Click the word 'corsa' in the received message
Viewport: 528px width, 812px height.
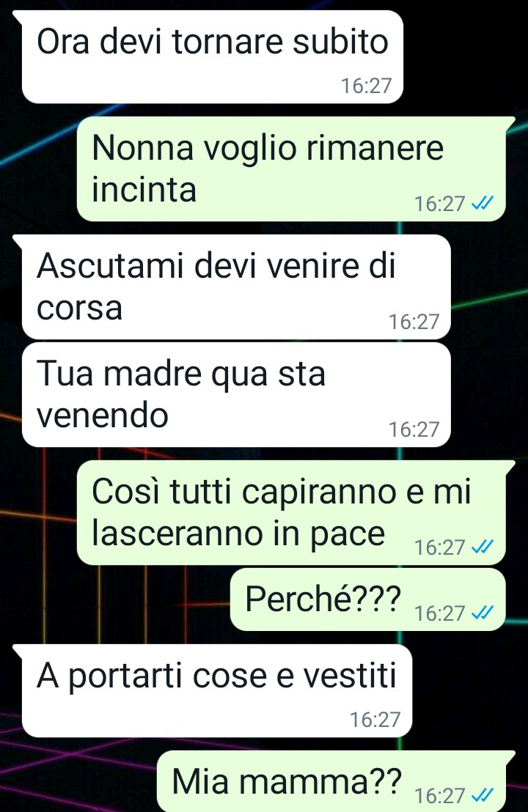[x=79, y=308]
